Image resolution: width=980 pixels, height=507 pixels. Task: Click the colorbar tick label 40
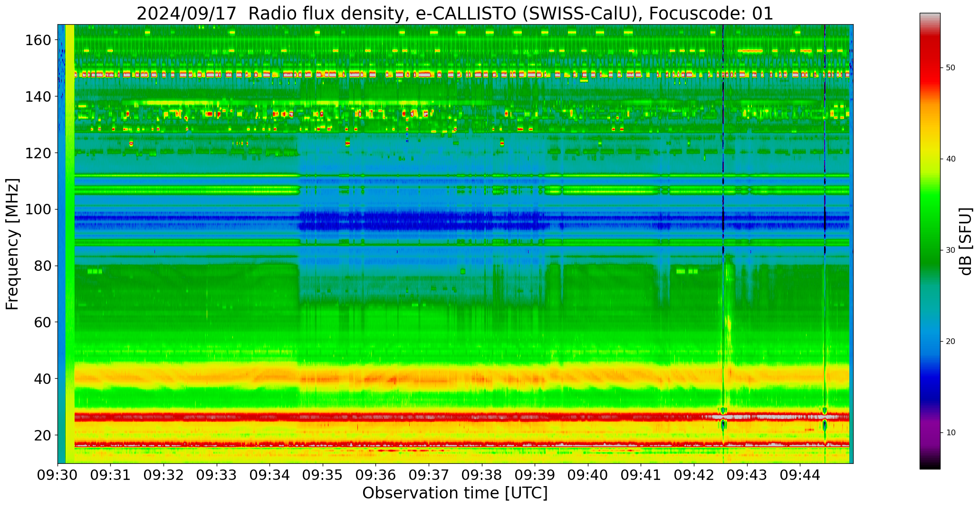pyautogui.click(x=951, y=159)
